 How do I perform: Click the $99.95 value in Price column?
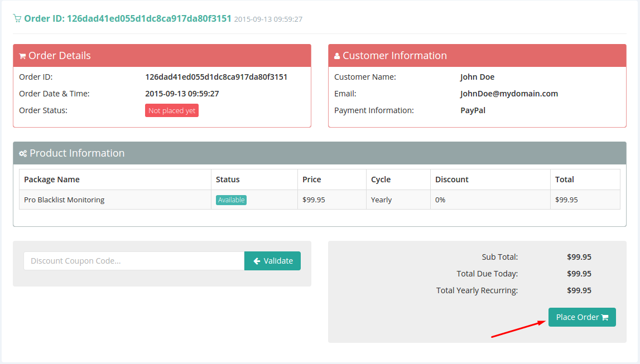[314, 200]
